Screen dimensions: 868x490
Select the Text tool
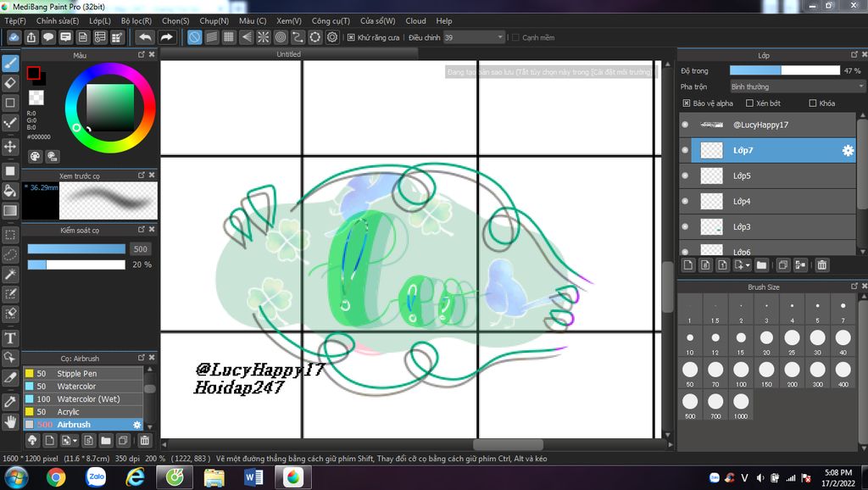pyautogui.click(x=10, y=337)
